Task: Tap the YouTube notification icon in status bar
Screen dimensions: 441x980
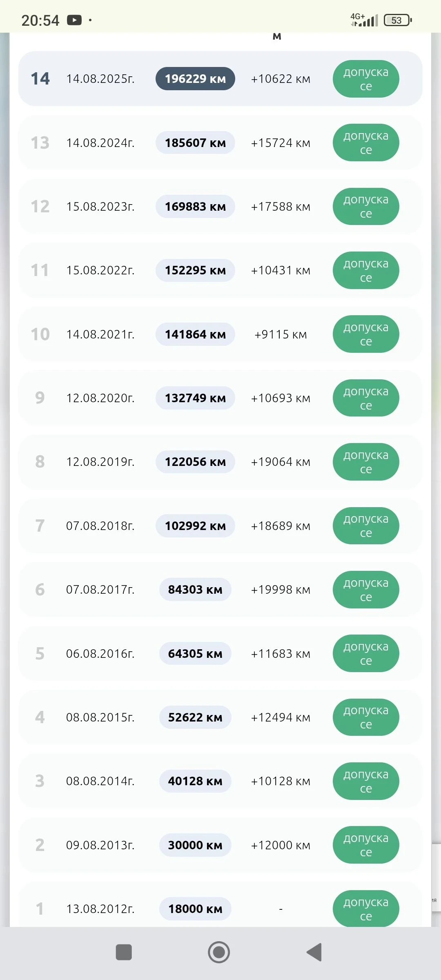Action: coord(74,20)
